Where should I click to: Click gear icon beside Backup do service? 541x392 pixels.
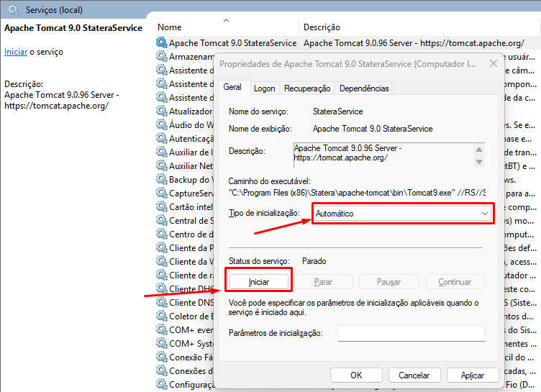click(161, 179)
